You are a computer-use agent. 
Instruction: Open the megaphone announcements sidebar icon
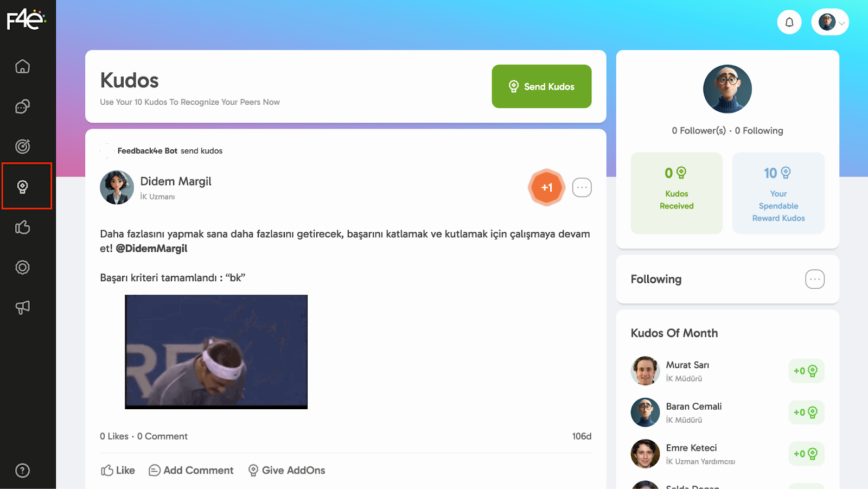[22, 307]
